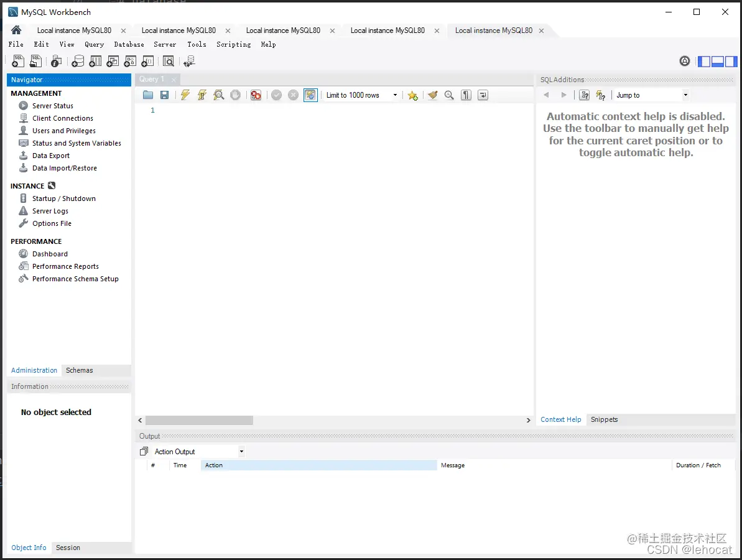The height and width of the screenshot is (560, 742).
Task: Click the horizontal scrollbar thumb in editor
Action: click(199, 421)
